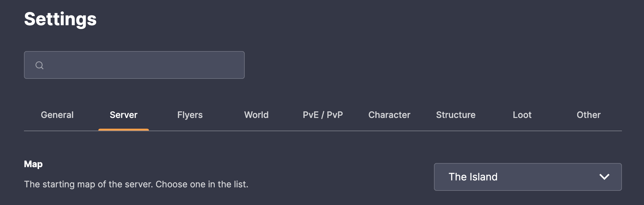The width and height of the screenshot is (644, 205).
Task: Open the Flyers settings tab
Action: 190,115
